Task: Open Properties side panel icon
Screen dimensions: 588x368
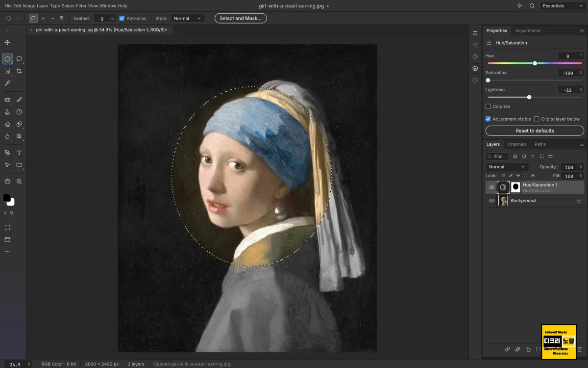Action: click(475, 33)
